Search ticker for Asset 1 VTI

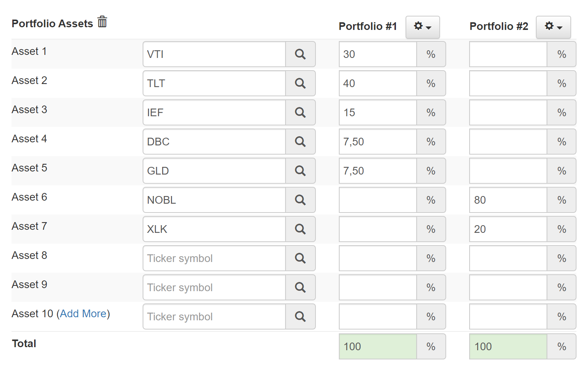(x=301, y=54)
